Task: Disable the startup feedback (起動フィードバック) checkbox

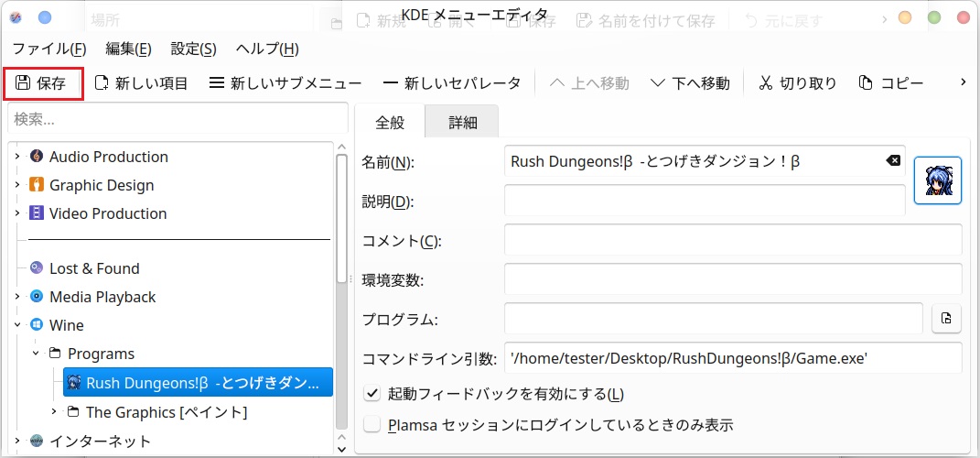Action: 372,394
